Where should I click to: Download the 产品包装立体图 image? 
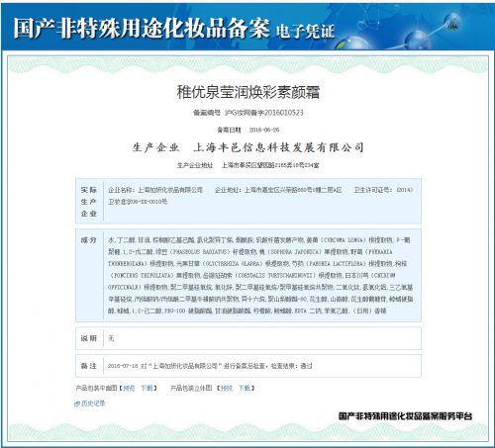(245, 389)
